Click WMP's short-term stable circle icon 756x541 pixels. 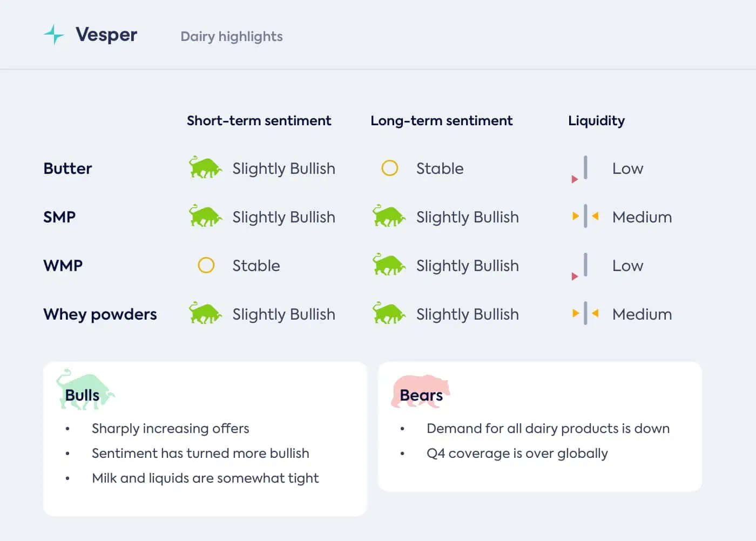tap(206, 265)
